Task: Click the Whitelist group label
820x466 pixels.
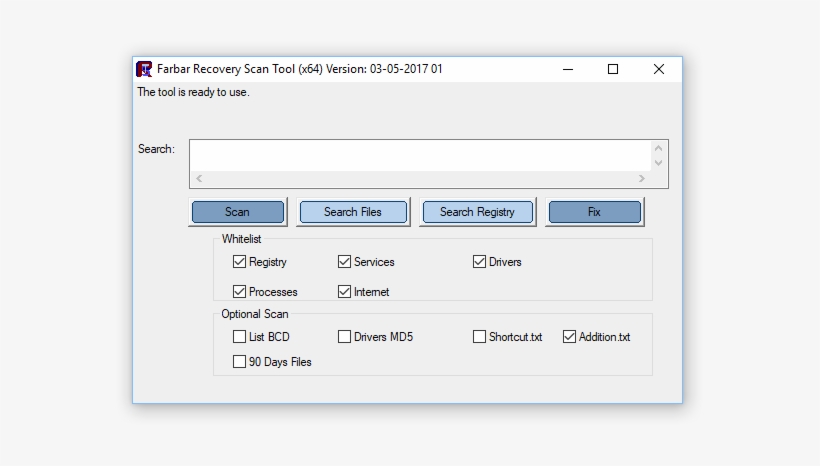Action: (241, 239)
